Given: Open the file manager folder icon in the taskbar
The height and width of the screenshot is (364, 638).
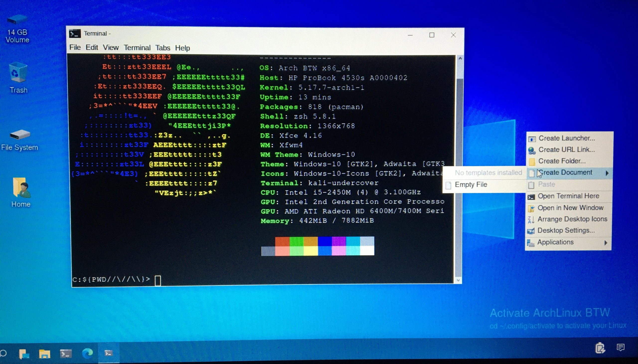Looking at the screenshot, I should point(45,354).
